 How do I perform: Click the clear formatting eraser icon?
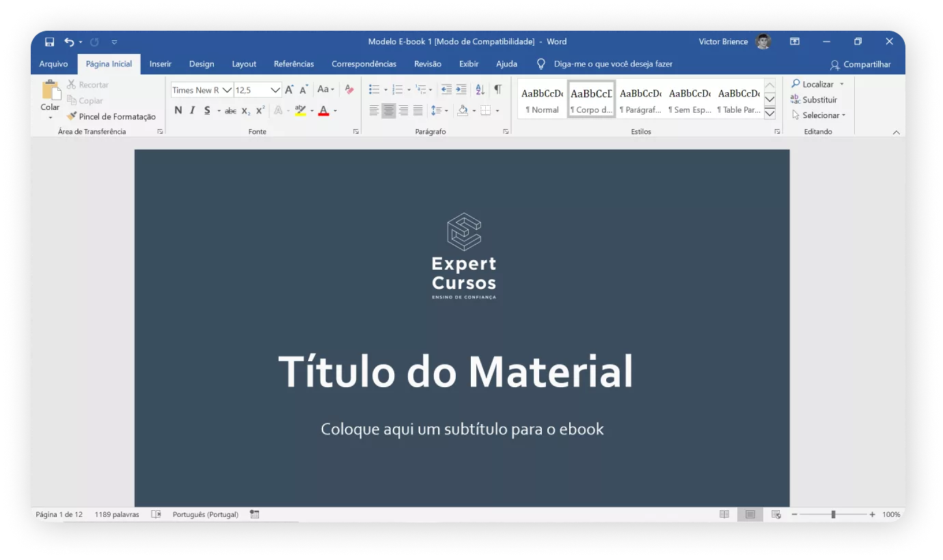coord(349,89)
